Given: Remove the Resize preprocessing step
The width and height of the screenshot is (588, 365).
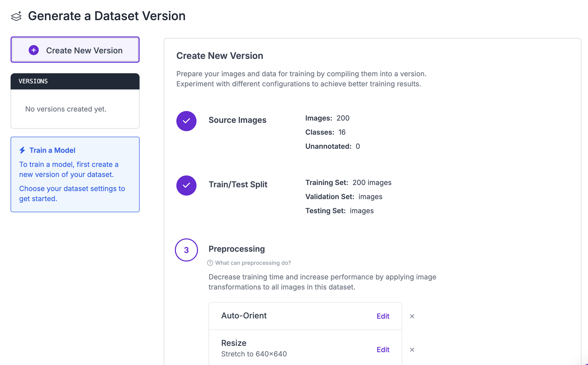Looking at the screenshot, I should tap(412, 350).
